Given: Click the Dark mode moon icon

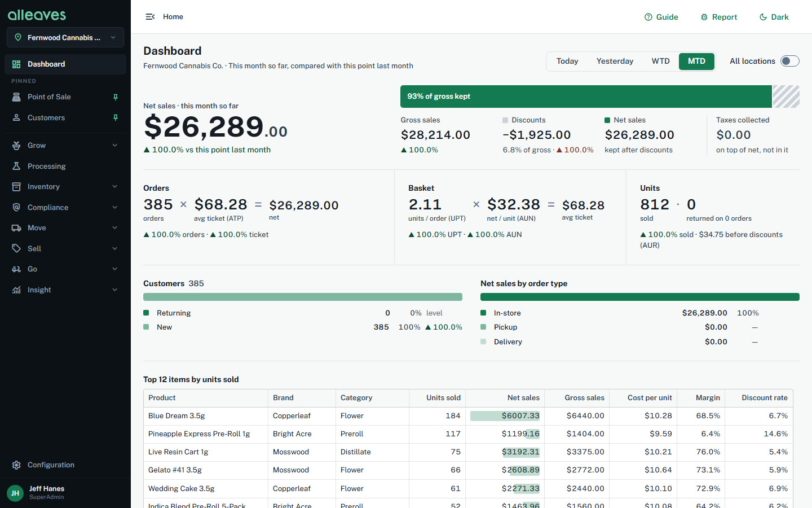Looking at the screenshot, I should coord(763,17).
